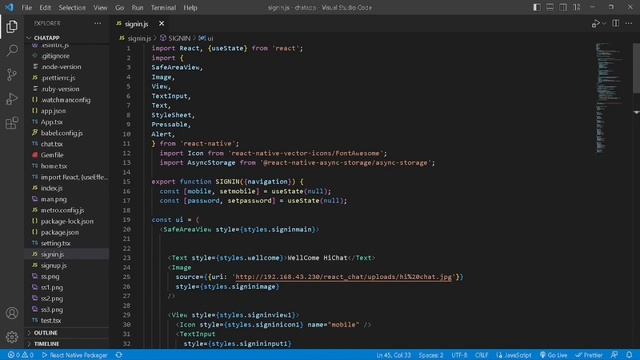Close the signin.js editor tab
Image resolution: width=640 pixels, height=360 pixels.
[x=162, y=24]
